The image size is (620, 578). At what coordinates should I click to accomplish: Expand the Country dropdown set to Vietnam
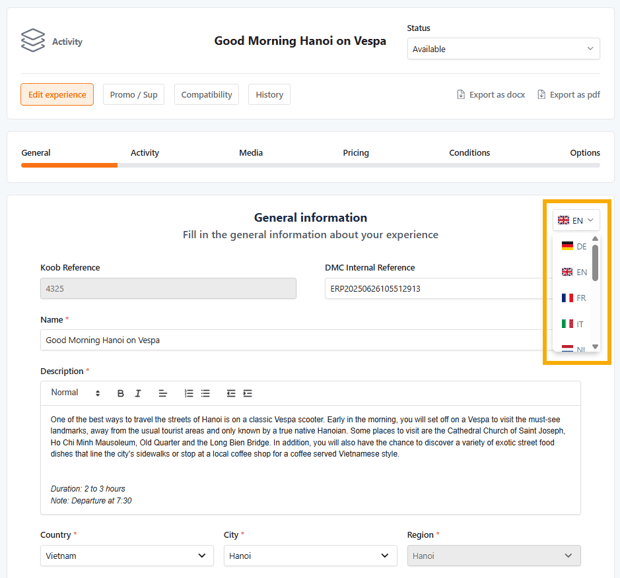(x=127, y=556)
